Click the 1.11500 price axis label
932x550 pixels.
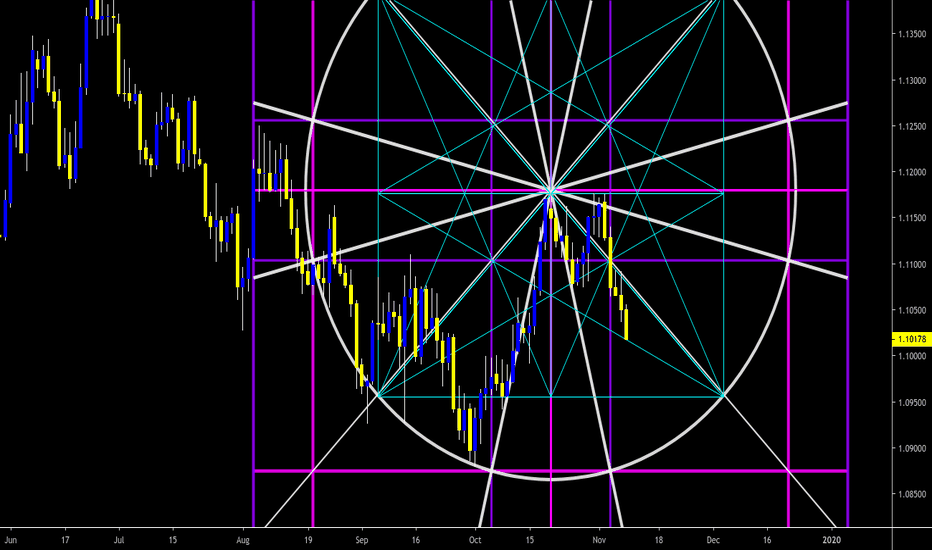point(912,218)
